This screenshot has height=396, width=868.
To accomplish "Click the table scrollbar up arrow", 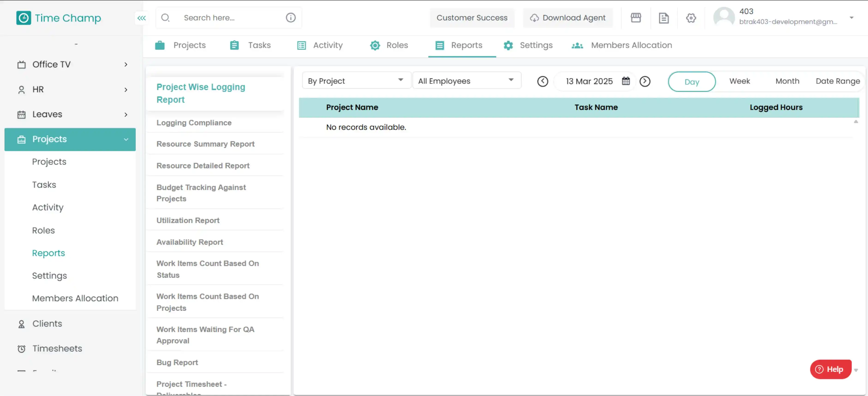I will [x=856, y=122].
